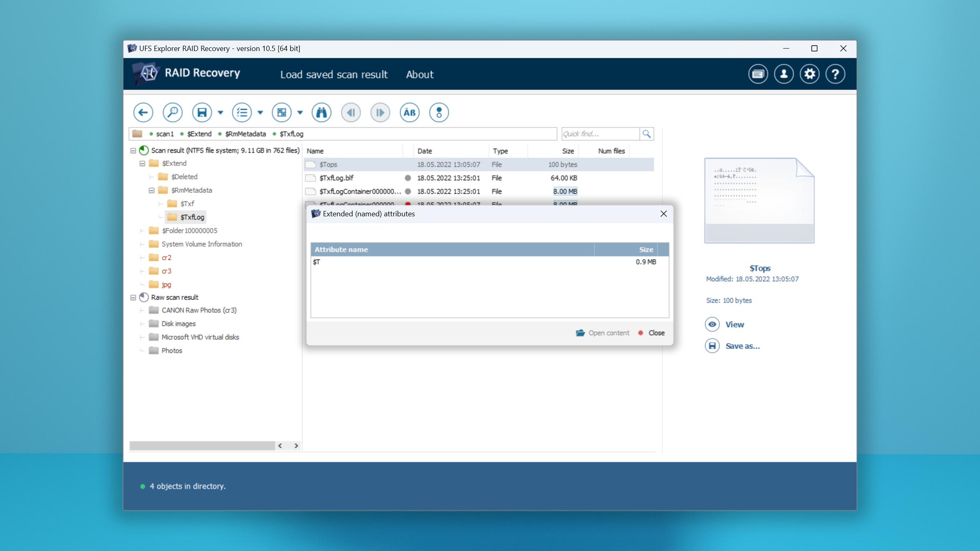Open the dropdown arrow next to checklist icon

[260, 113]
